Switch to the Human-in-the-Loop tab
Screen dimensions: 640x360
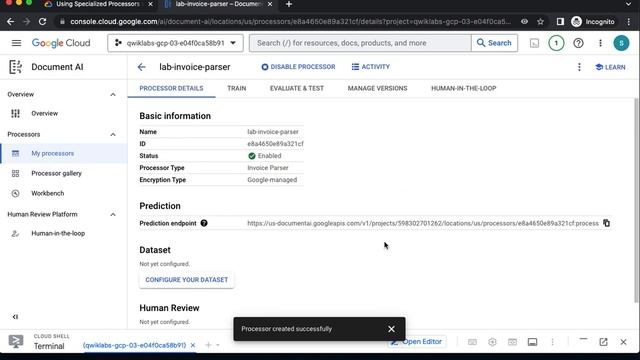[464, 89]
